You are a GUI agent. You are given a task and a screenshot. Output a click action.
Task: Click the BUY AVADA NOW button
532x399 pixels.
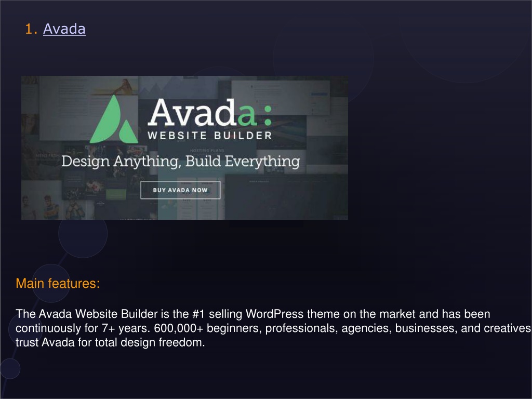[x=180, y=190]
